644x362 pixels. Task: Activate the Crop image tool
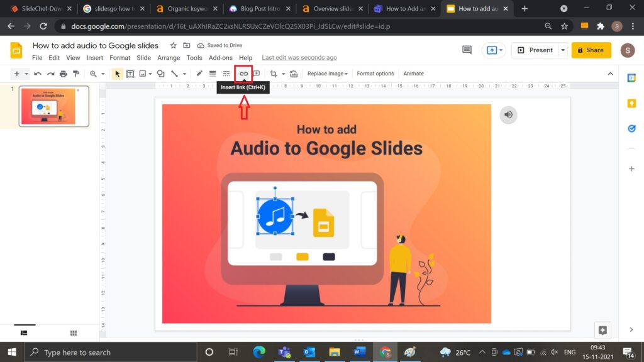pyautogui.click(x=273, y=74)
